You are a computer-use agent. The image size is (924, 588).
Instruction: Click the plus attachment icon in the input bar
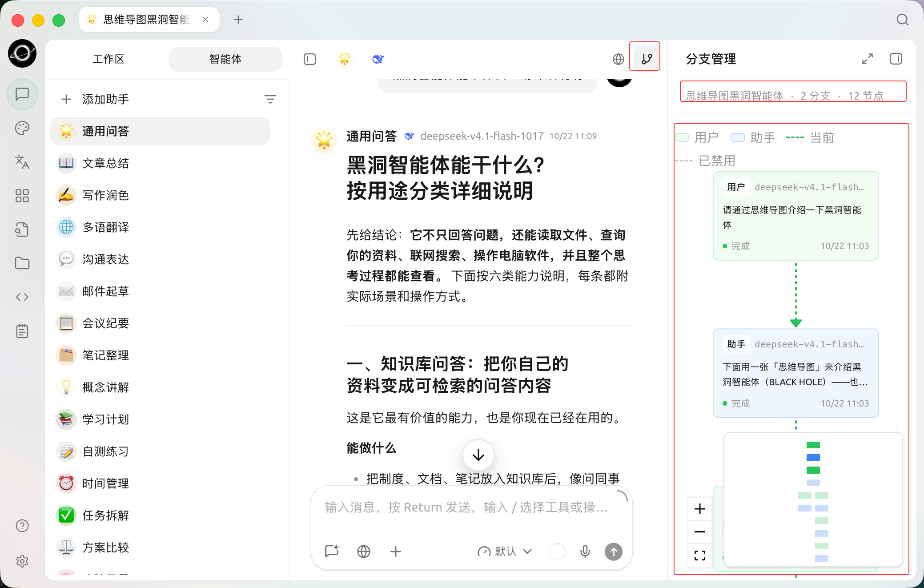point(396,552)
